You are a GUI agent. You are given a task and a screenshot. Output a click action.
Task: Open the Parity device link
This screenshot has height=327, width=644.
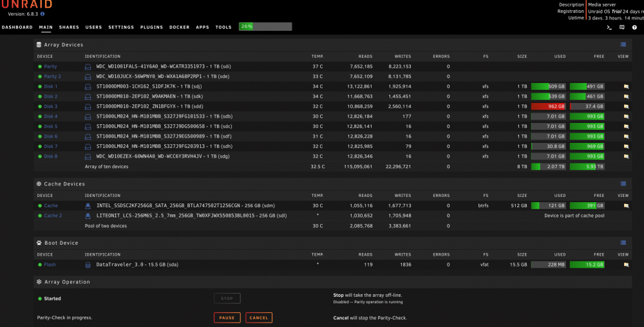pyautogui.click(x=50, y=66)
